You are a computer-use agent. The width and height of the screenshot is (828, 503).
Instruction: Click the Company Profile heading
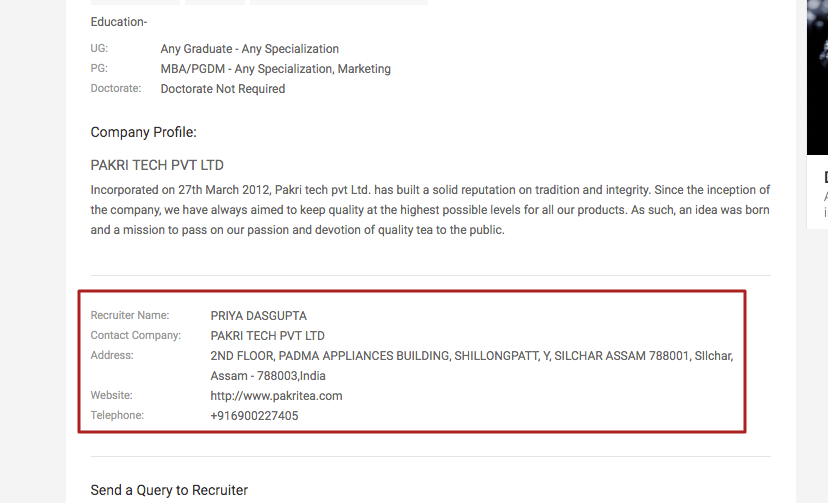(143, 132)
